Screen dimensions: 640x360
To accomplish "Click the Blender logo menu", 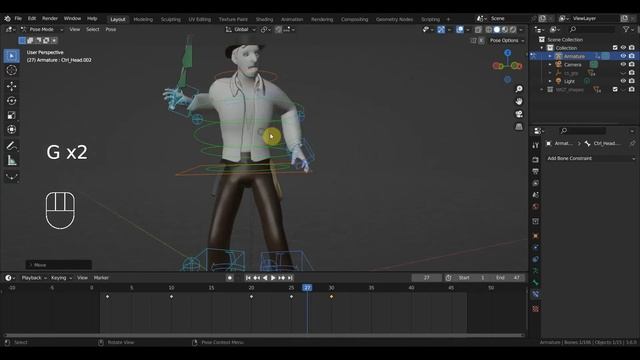I will pyautogui.click(x=7, y=19).
